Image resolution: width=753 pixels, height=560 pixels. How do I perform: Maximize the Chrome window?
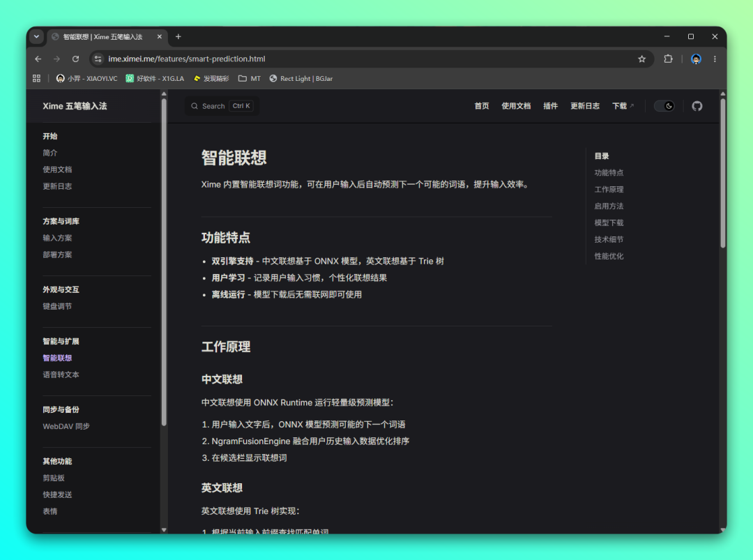point(690,36)
